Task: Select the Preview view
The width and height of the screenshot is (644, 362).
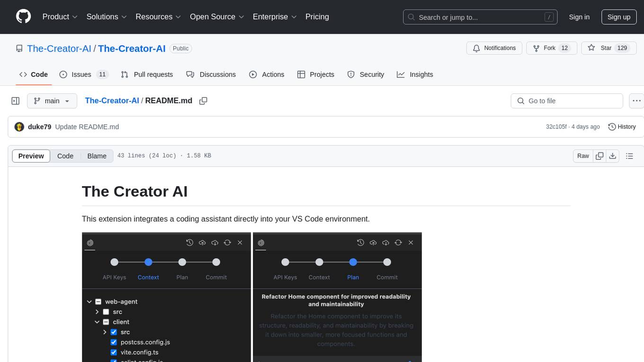Action: point(31,156)
